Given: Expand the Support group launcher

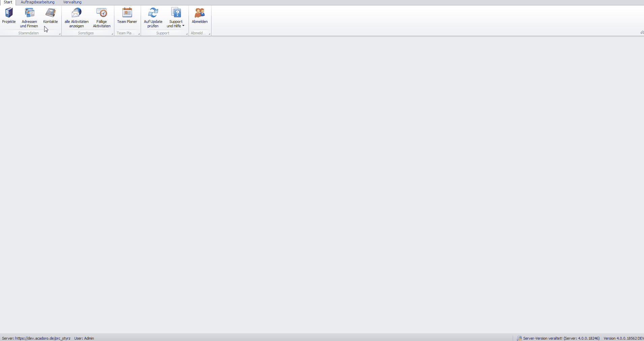Looking at the screenshot, I should click(187, 34).
